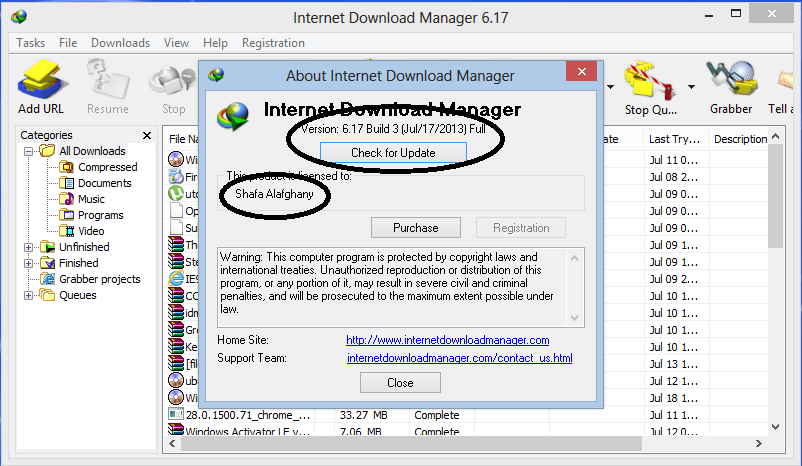Close the Categories panel with its X
Viewport: 802px width, 466px height.
point(147,135)
